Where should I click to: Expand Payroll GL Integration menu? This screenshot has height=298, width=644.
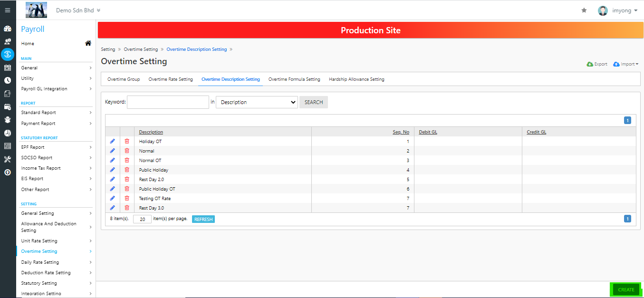point(56,89)
